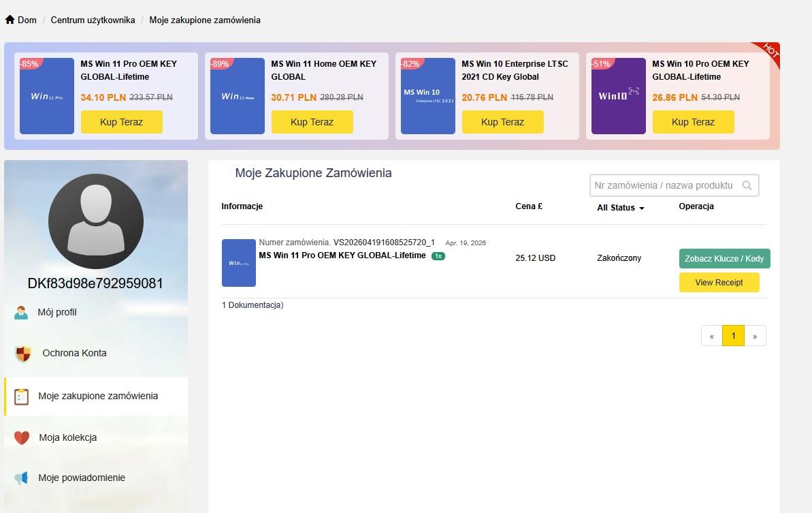Type in the order number search field

664,185
